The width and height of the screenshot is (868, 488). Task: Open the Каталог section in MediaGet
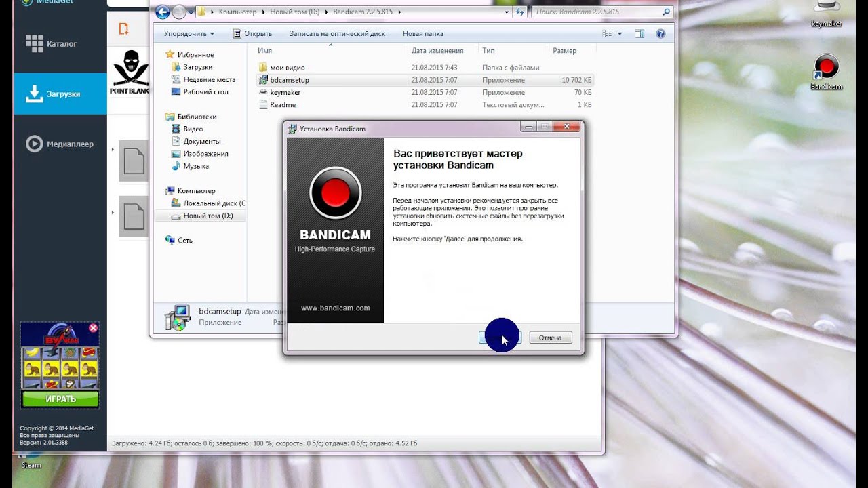[60, 43]
